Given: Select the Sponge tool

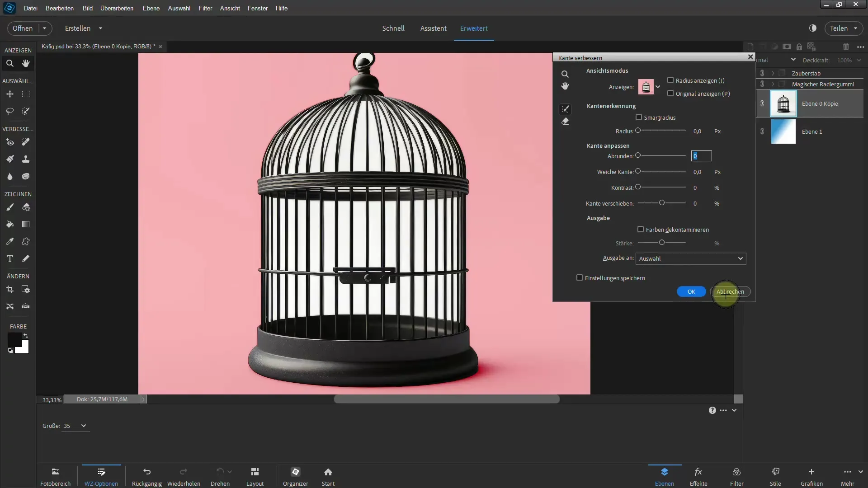Looking at the screenshot, I should coord(26,176).
